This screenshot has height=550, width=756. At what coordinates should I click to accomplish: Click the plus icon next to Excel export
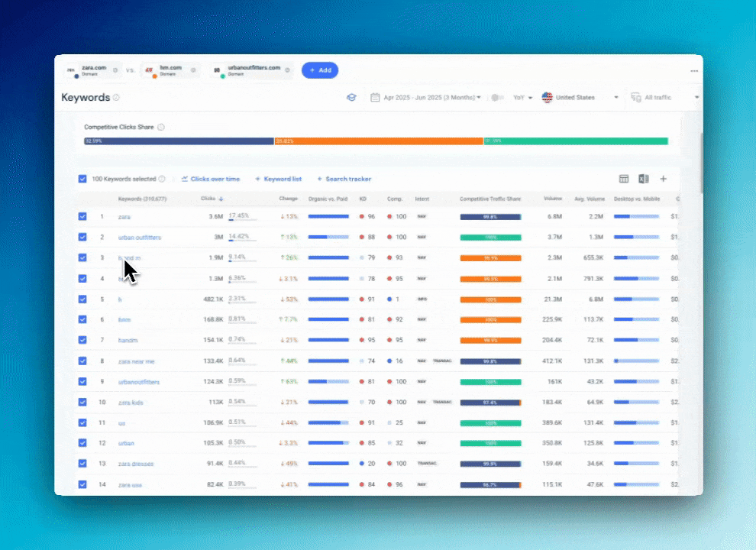664,179
